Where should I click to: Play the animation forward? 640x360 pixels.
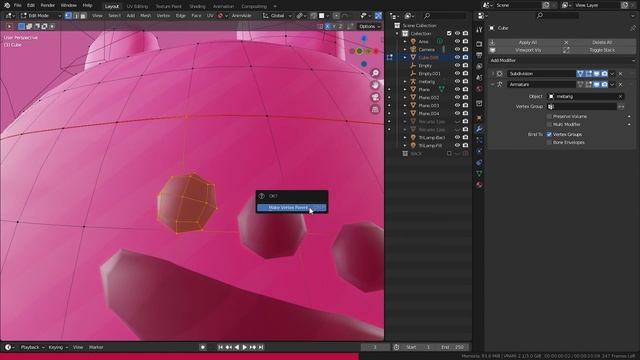click(244, 347)
